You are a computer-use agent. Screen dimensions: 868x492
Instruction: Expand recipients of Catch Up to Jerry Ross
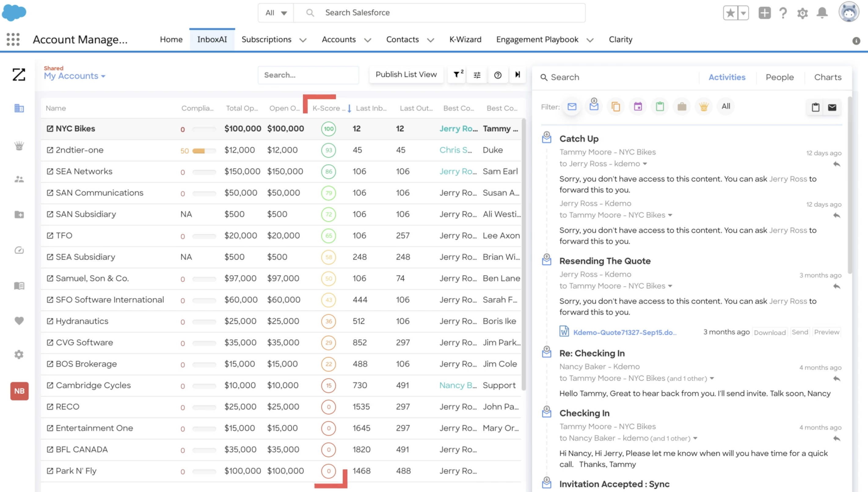point(644,164)
